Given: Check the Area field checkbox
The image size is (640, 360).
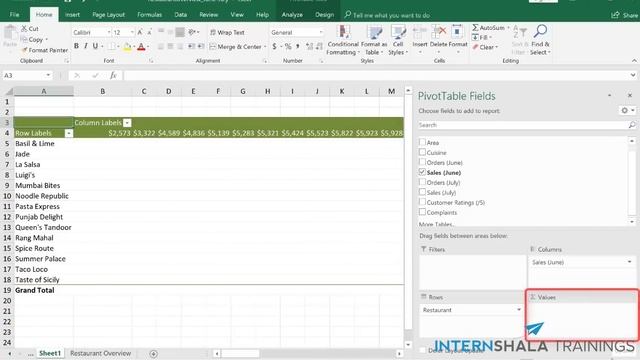Looking at the screenshot, I should (422, 142).
